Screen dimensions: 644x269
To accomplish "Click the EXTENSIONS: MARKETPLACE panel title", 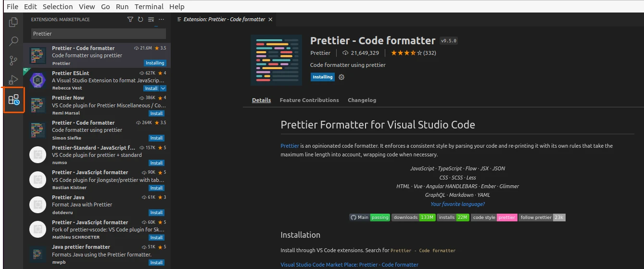I will tap(60, 20).
